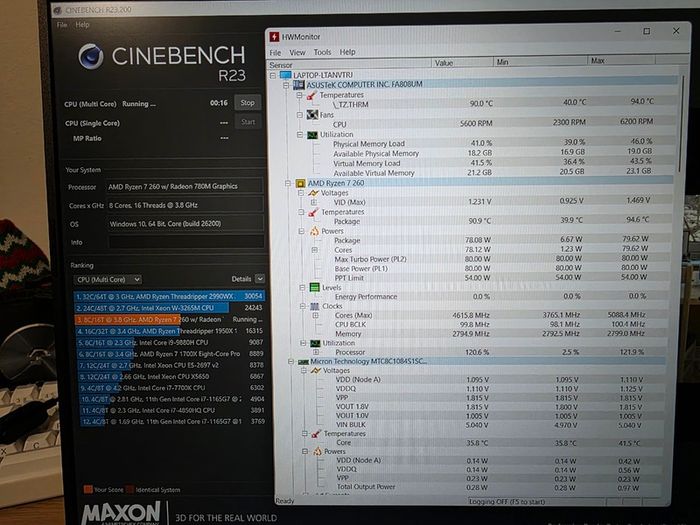Click the Levels icon in HWMonitor

(x=314, y=287)
